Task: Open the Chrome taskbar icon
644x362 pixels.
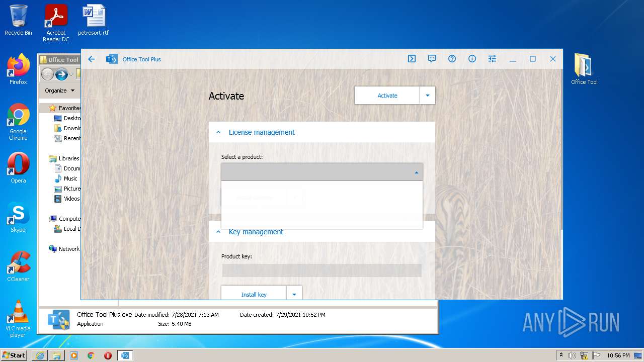Action: 91,355
